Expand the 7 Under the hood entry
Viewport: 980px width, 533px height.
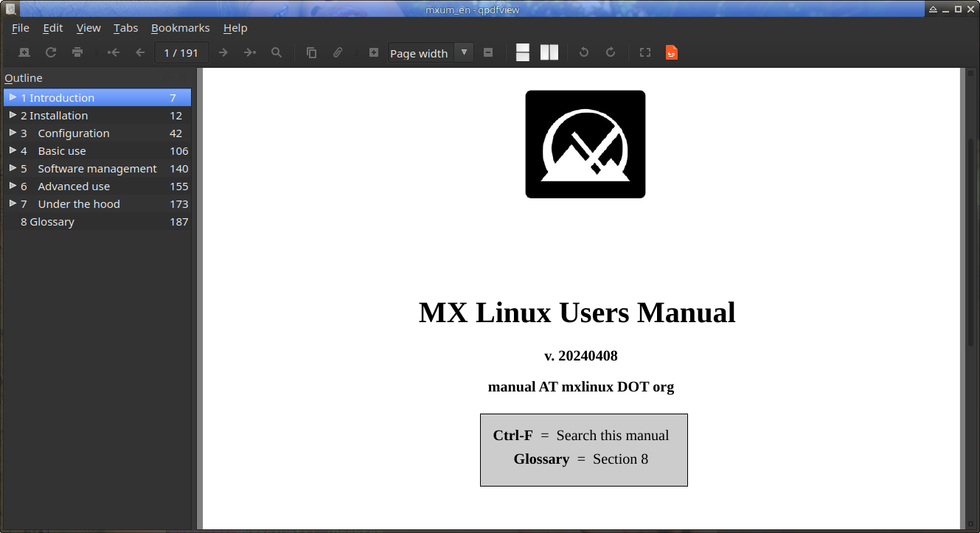pyautogui.click(x=13, y=203)
